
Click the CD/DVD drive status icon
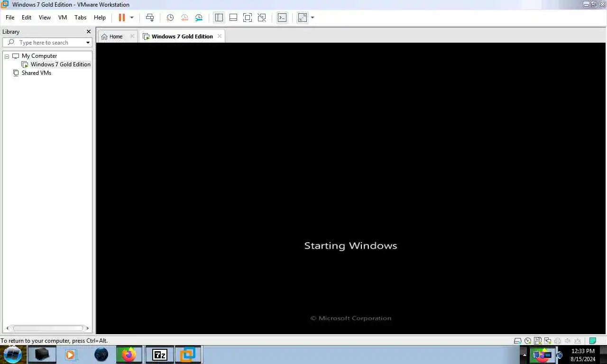[528, 341]
